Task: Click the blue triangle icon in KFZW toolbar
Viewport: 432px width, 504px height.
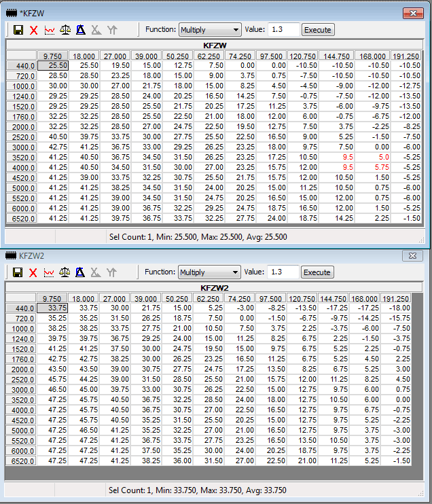Action: [x=81, y=30]
